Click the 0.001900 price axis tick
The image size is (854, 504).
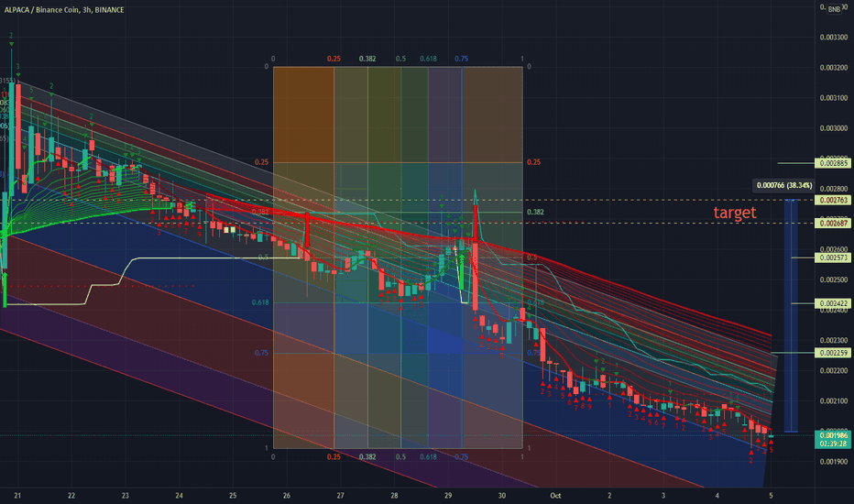click(833, 462)
